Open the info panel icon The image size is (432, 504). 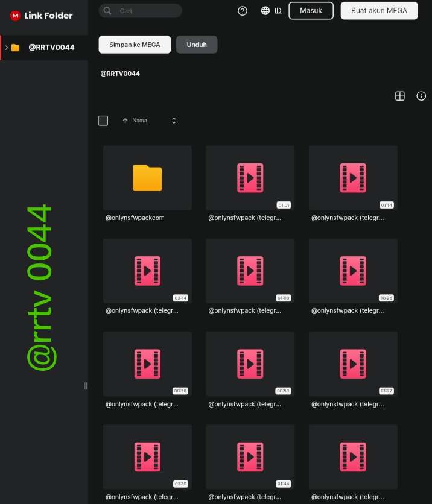tap(421, 96)
